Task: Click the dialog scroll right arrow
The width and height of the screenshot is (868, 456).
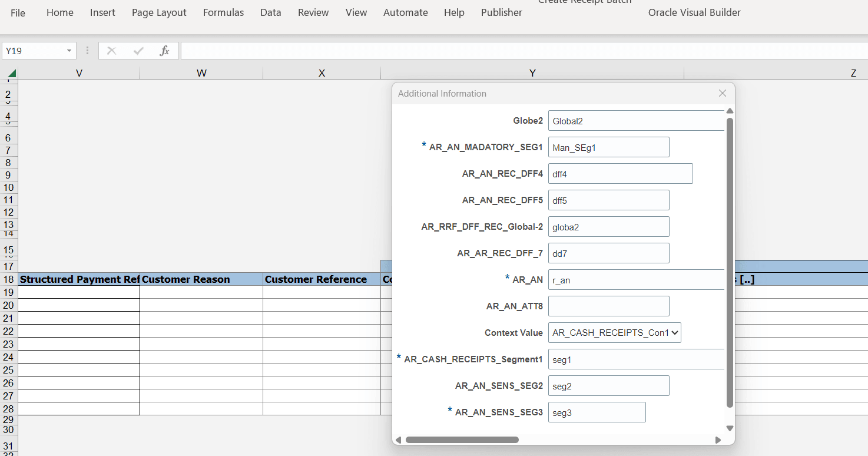Action: pos(718,440)
